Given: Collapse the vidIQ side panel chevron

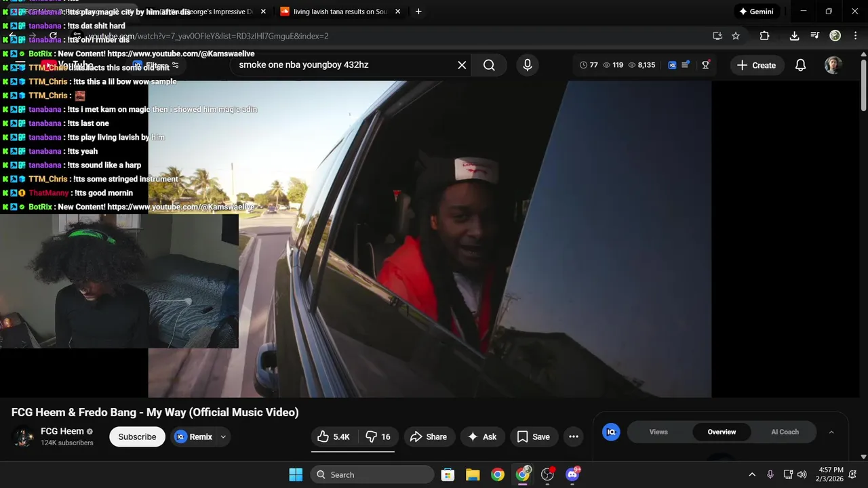Looking at the screenshot, I should pos(831,432).
